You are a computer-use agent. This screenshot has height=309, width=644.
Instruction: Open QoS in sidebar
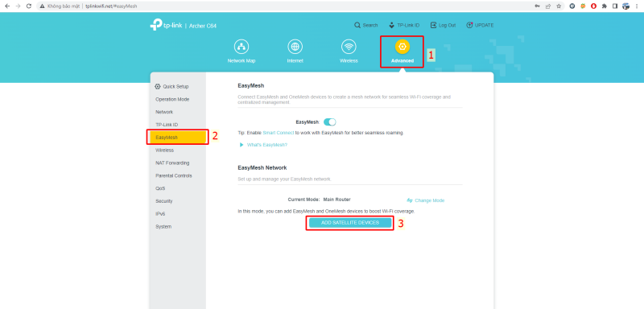coord(160,188)
